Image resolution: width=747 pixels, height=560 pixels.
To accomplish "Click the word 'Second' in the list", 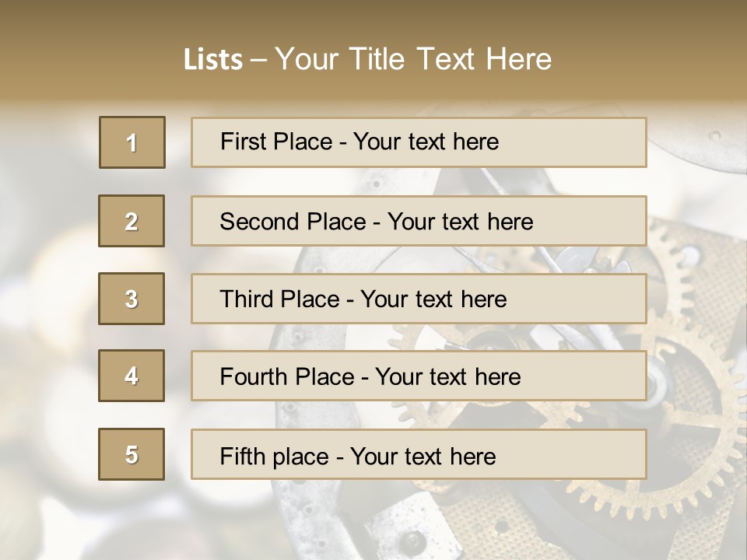I will (259, 222).
